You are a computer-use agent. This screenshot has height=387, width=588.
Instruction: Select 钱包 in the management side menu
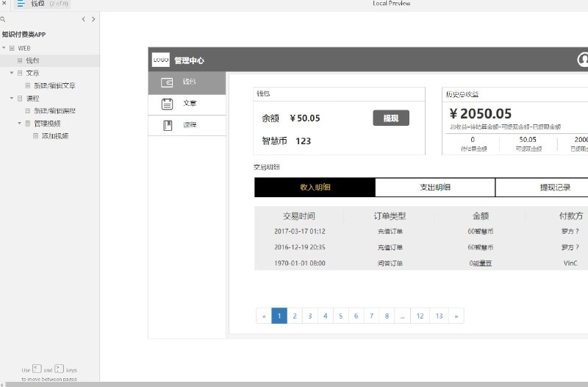click(187, 82)
